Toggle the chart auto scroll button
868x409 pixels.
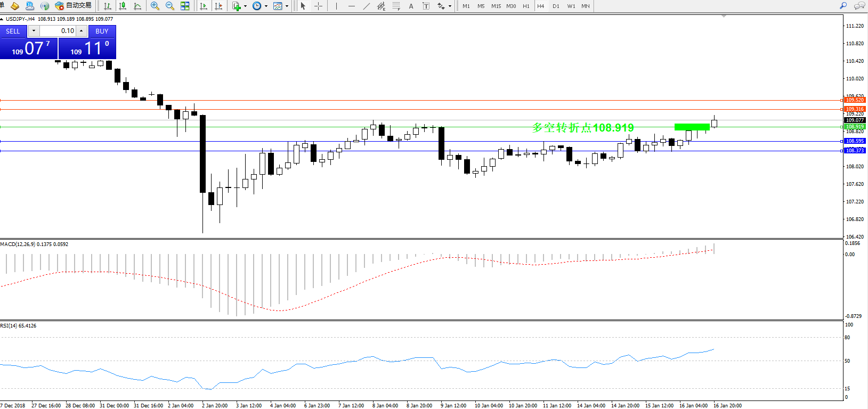tap(203, 6)
